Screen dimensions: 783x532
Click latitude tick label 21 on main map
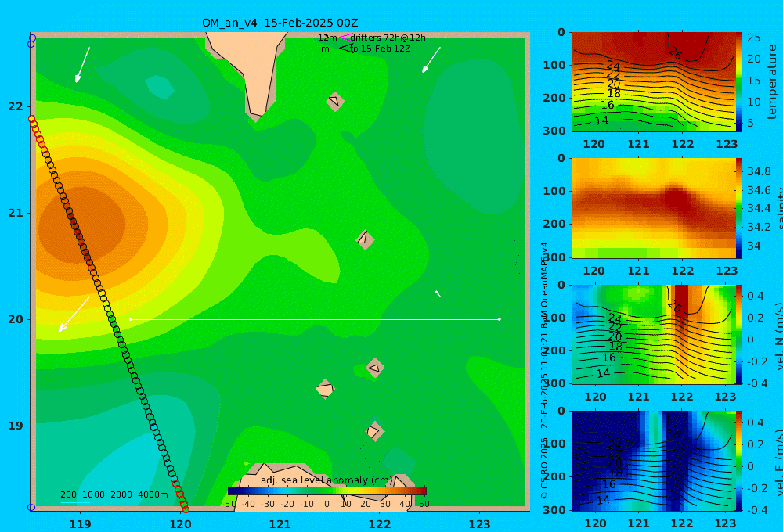pyautogui.click(x=16, y=213)
